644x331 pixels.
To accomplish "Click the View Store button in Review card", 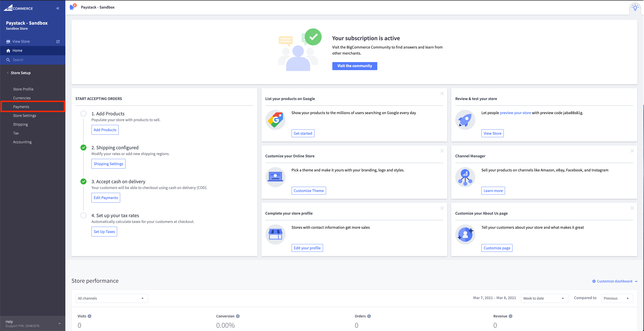I will pyautogui.click(x=492, y=133).
